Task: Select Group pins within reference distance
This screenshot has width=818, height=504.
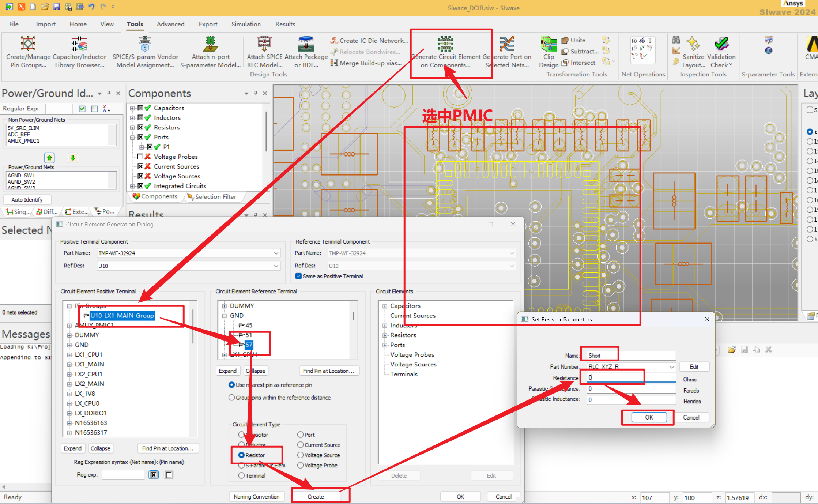Action: pyautogui.click(x=231, y=398)
